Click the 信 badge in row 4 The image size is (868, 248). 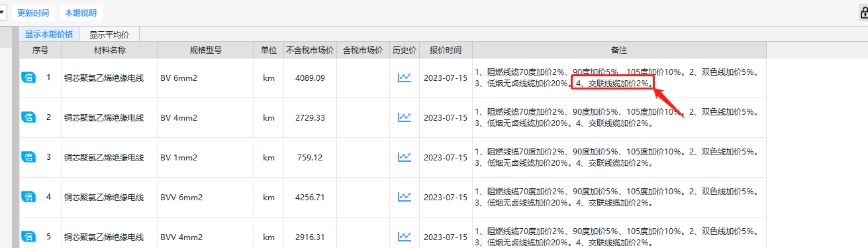(x=28, y=197)
